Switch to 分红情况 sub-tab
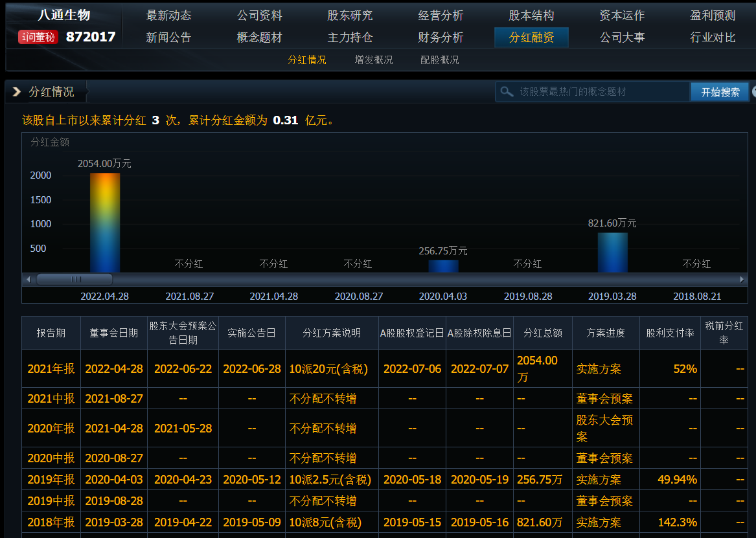The width and height of the screenshot is (756, 538). click(x=307, y=60)
